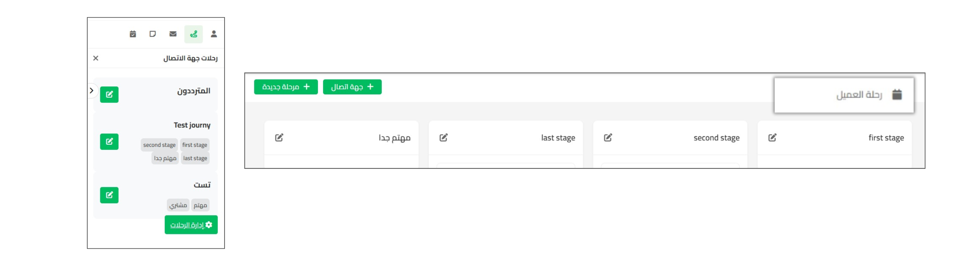Open the رحلة العميل journey dropdown
The width and height of the screenshot is (980, 266).
coord(844,95)
